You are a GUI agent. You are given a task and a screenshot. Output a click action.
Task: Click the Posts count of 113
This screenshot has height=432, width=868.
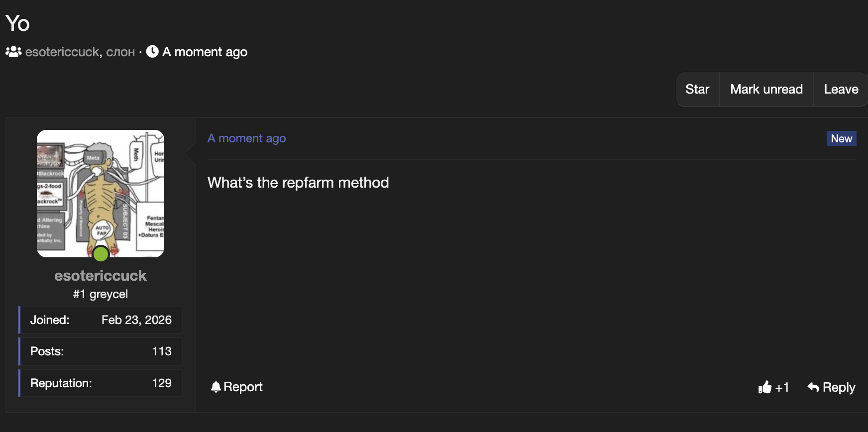point(161,351)
